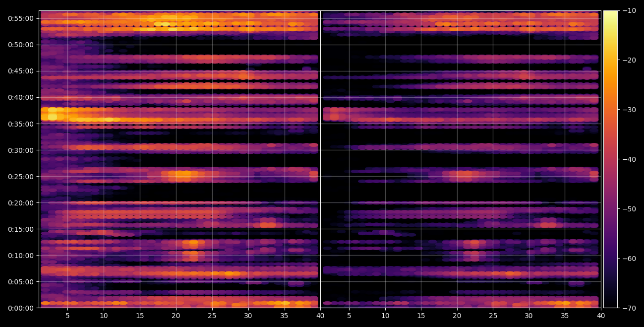644x327 pixels.
Task: Click x-axis tick 10 of left heatmap
Action: 104,316
